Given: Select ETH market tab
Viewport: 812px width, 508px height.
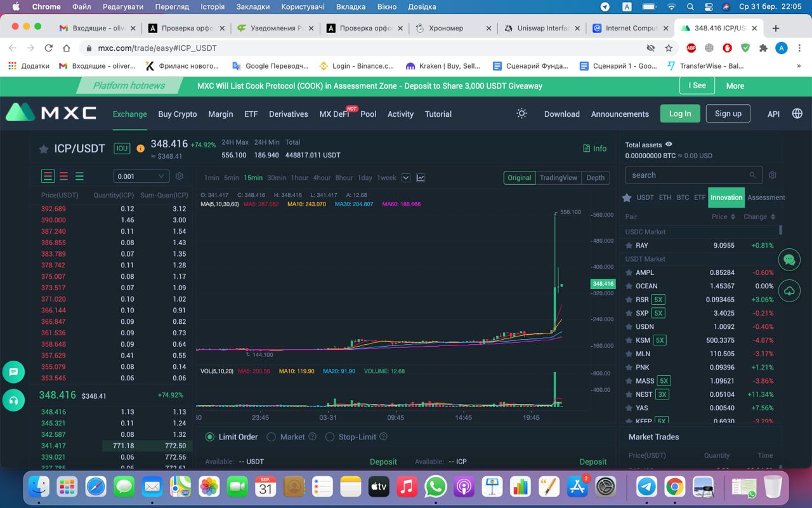Looking at the screenshot, I should [665, 197].
